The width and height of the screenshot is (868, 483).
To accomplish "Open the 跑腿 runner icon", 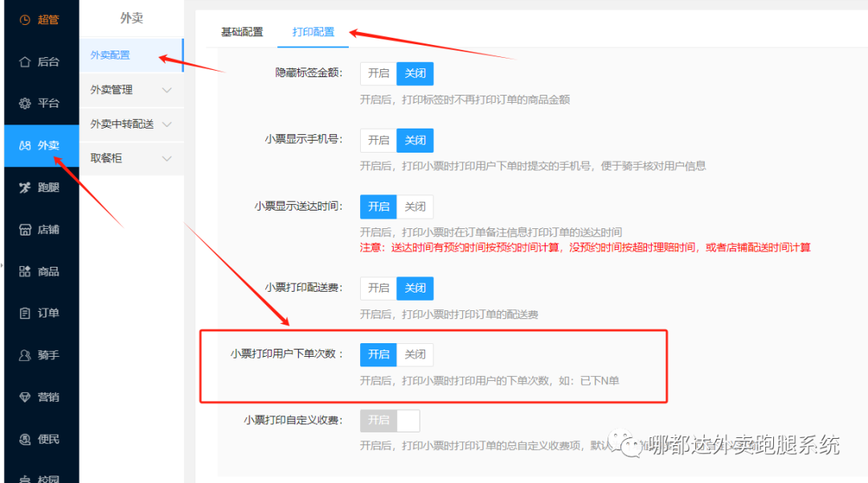I will [25, 187].
